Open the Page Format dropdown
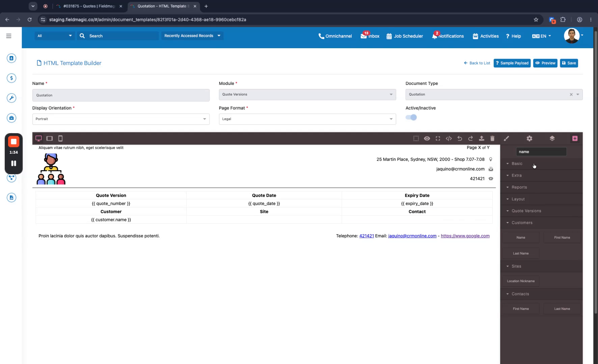 click(307, 119)
